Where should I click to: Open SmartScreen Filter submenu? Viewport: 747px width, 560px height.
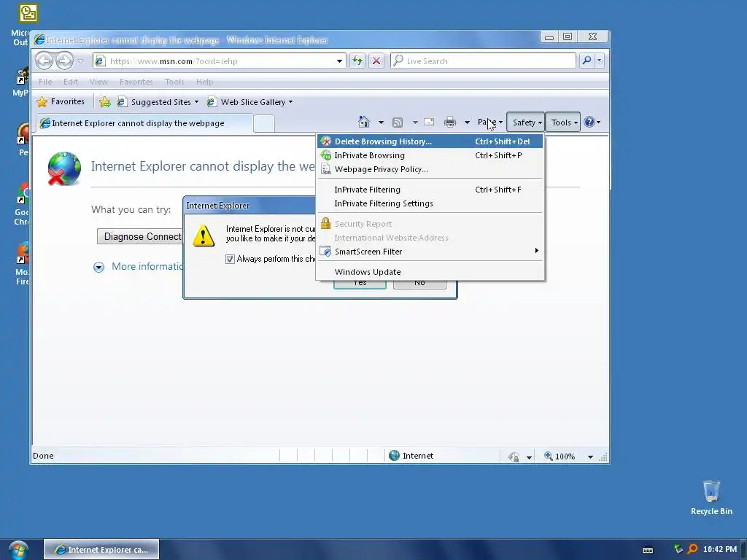pos(430,252)
